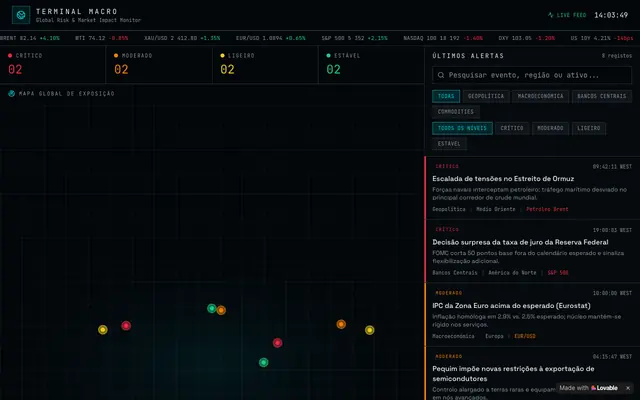
Task: Click the S&P 500 ticker quote
Action: click(x=354, y=38)
